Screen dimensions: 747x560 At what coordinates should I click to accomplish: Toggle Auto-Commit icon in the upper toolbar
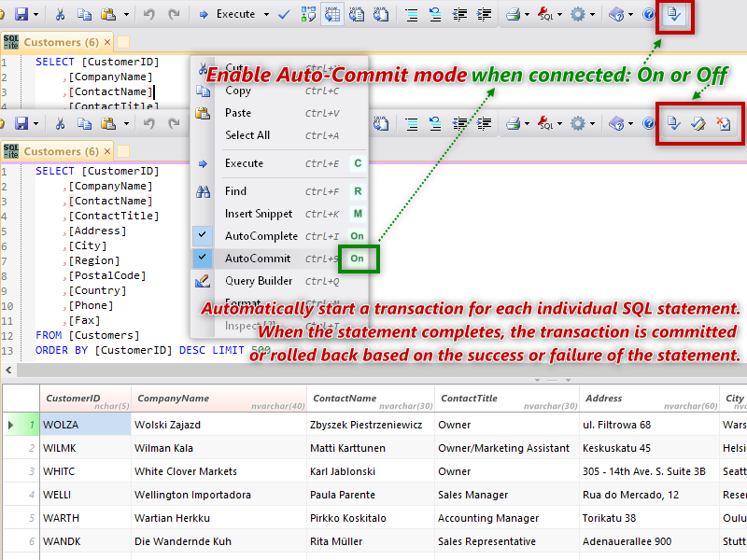point(674,14)
